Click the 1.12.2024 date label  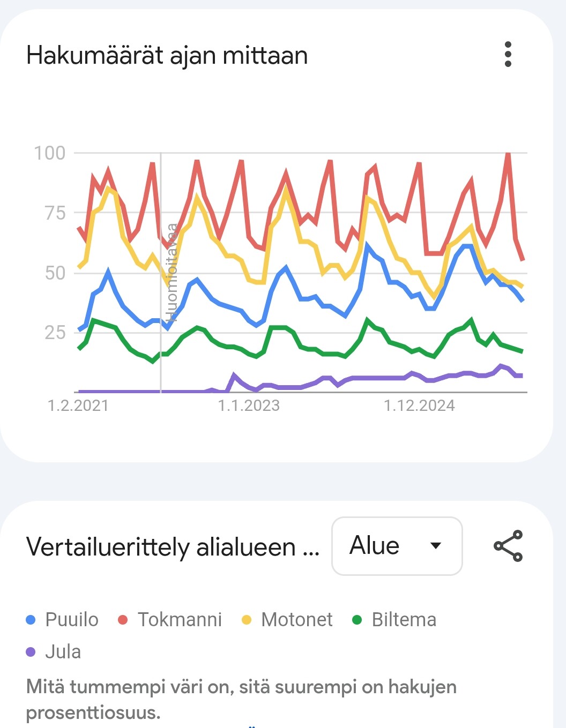click(419, 406)
